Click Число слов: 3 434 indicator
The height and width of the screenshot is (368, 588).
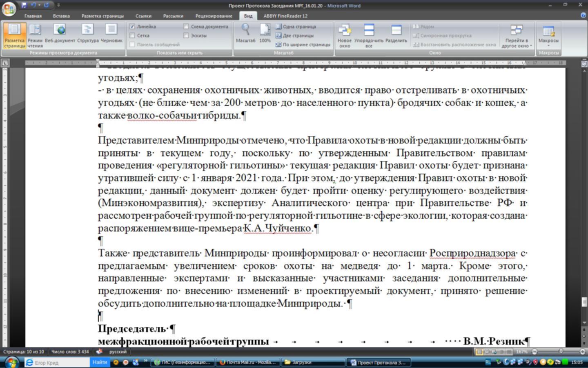[70, 352]
